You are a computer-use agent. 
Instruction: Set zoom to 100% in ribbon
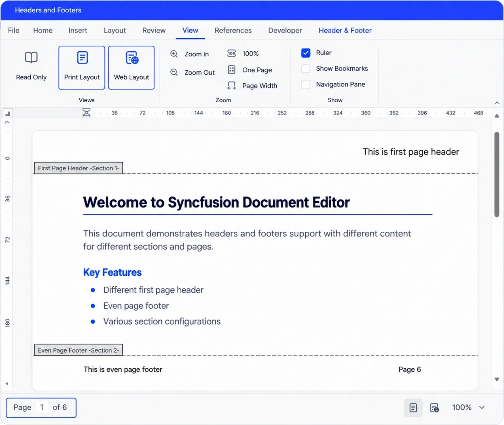tap(243, 53)
